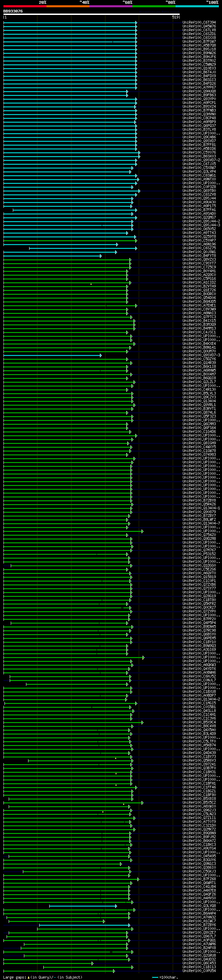This screenshot has width=222, height=980.
Task: Click the UniRef100_B3TM02 entry
Action: tap(199, 60)
